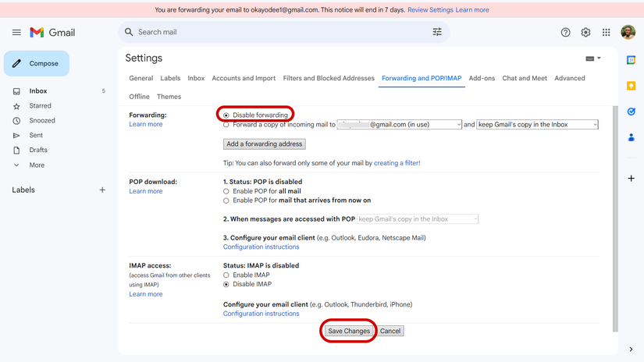Select the Enable IMAP option
The width and height of the screenshot is (644, 362).
pyautogui.click(x=226, y=275)
